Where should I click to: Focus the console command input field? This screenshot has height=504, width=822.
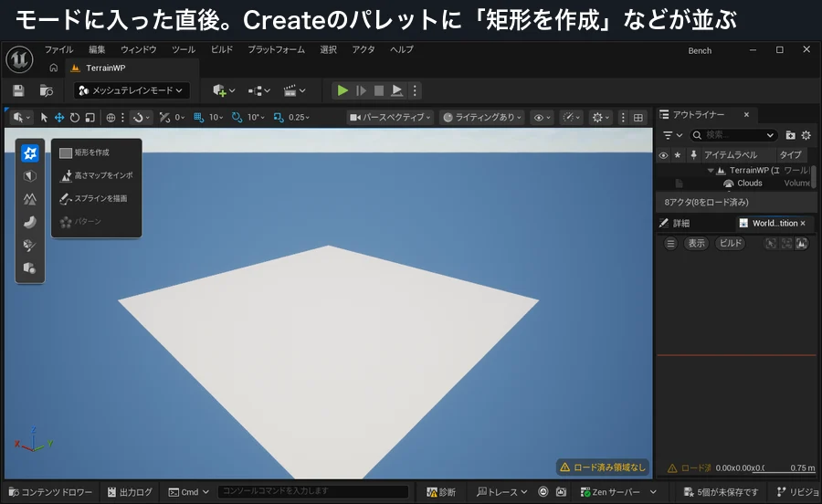[x=313, y=491]
